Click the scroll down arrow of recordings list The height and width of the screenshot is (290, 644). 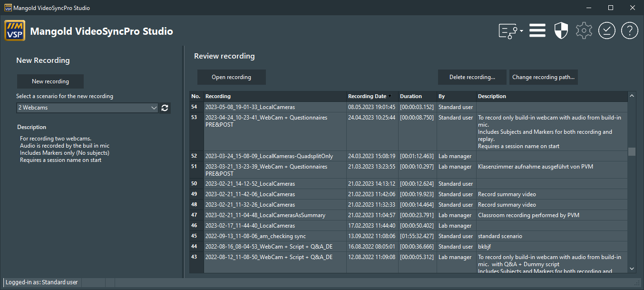[632, 269]
